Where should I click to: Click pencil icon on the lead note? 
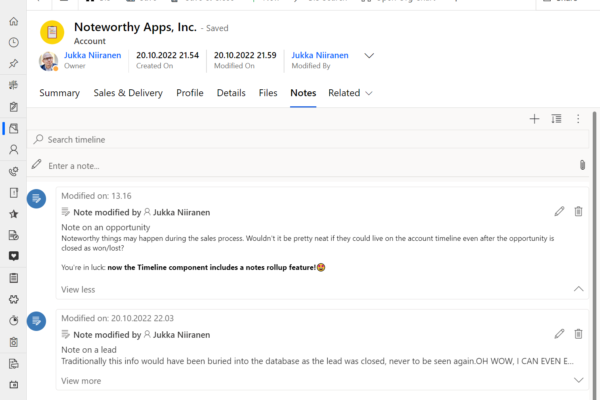point(559,333)
